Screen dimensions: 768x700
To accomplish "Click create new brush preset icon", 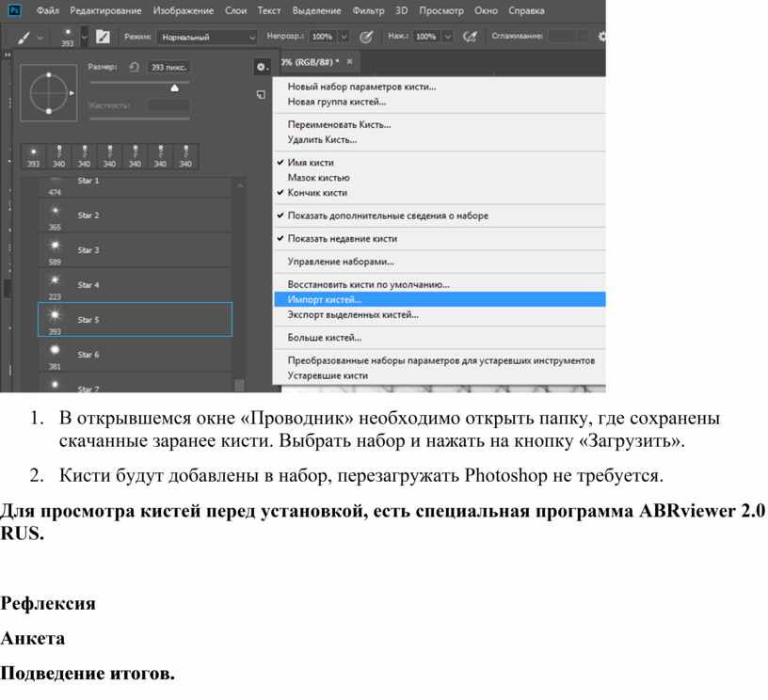I will click(261, 95).
